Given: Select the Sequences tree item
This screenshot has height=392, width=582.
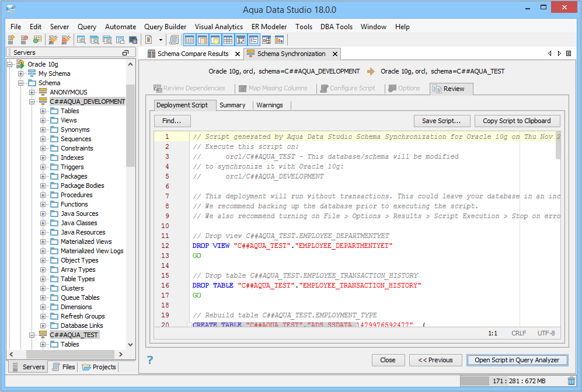Looking at the screenshot, I should (x=76, y=139).
